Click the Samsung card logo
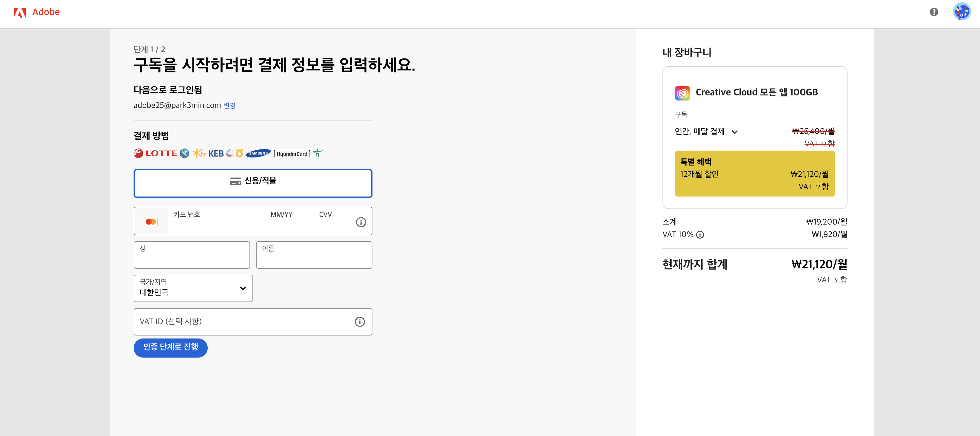Screen dimensions: 980x436 click(x=258, y=153)
